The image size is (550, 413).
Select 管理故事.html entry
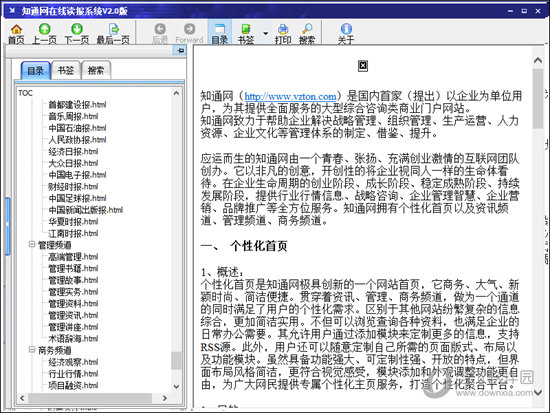tap(73, 280)
